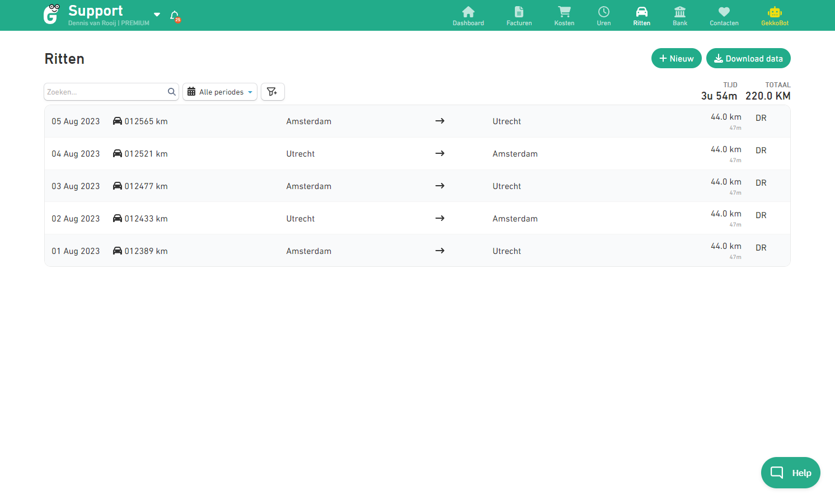
Task: Open Bank building icon
Action: point(680,12)
